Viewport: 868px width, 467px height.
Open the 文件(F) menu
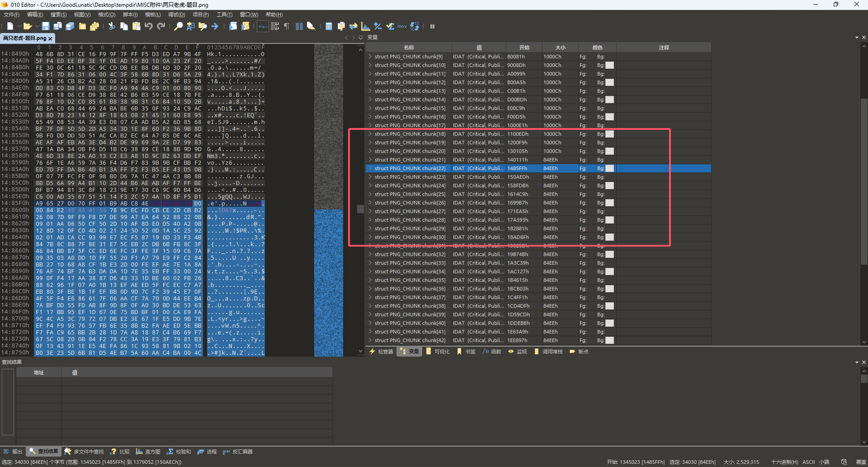point(11,14)
